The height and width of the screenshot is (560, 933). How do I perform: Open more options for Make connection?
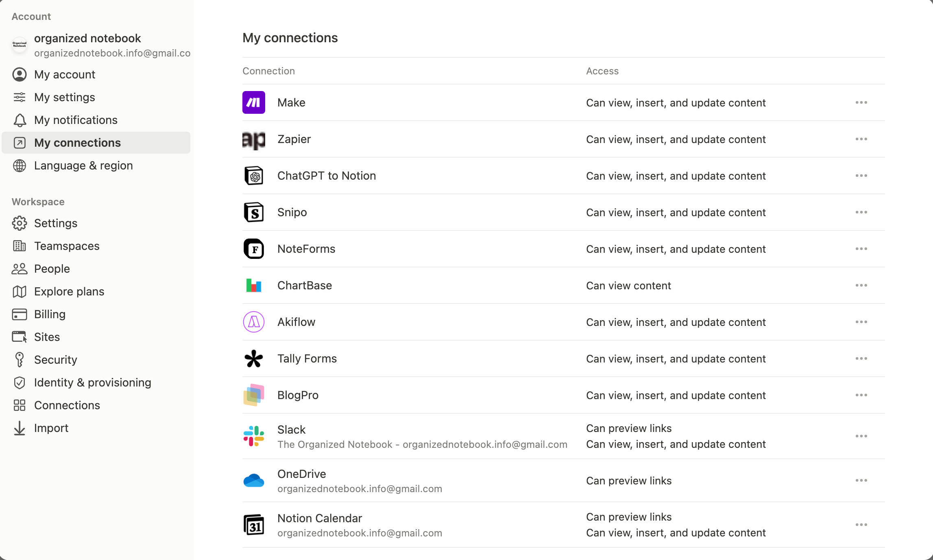[x=861, y=102]
